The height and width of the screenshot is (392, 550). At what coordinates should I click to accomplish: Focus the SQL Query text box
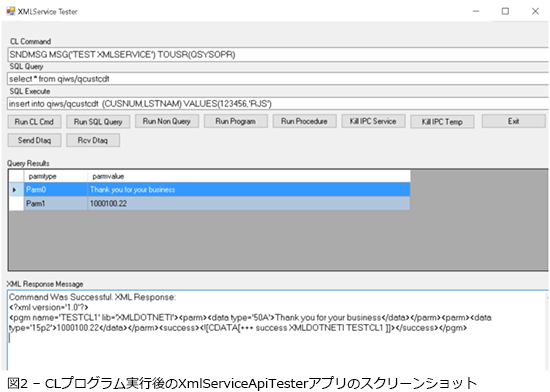[278, 79]
